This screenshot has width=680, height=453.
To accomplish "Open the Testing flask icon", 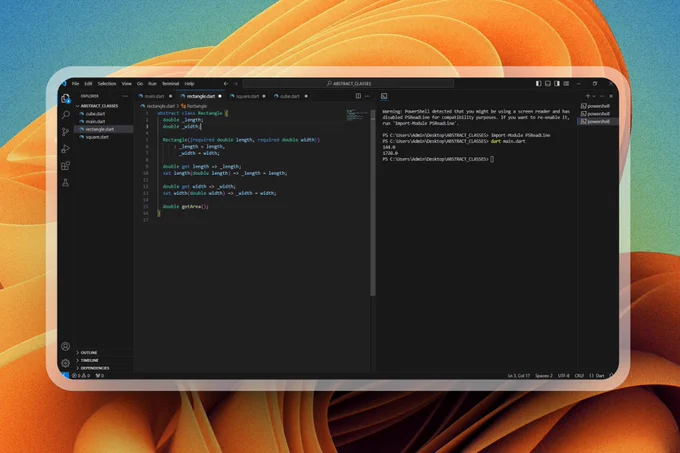I will pos(65,183).
